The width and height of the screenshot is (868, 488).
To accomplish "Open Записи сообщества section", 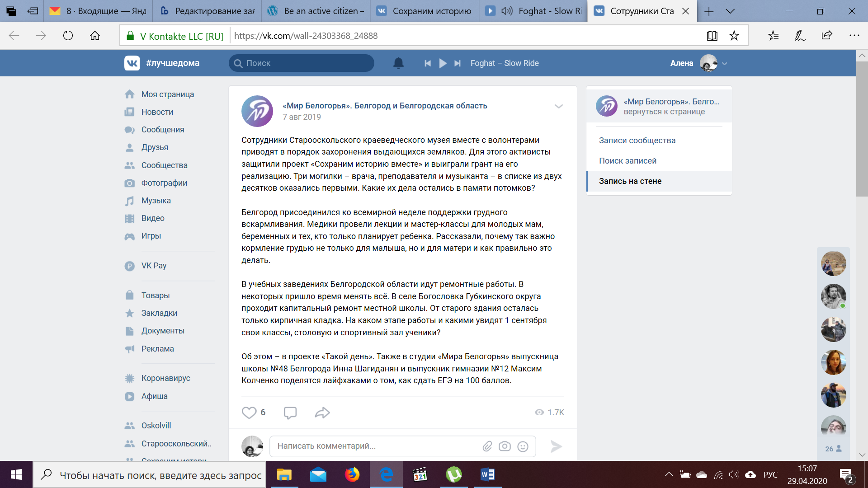I will [637, 141].
